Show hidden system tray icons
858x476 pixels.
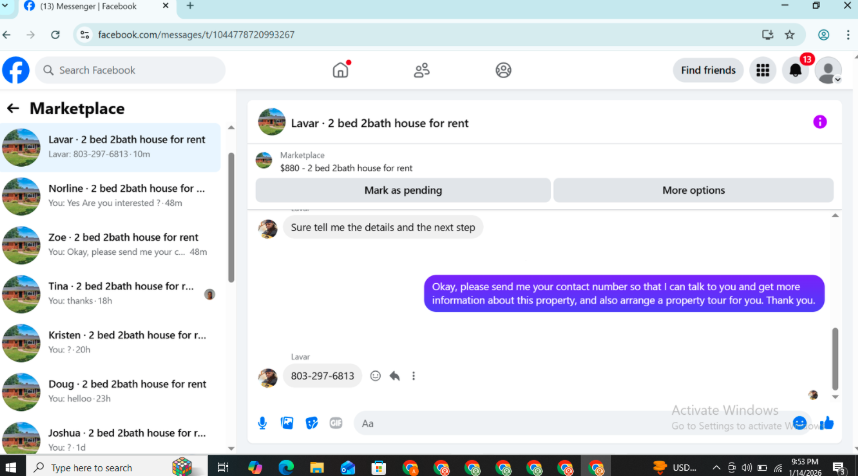click(x=716, y=467)
